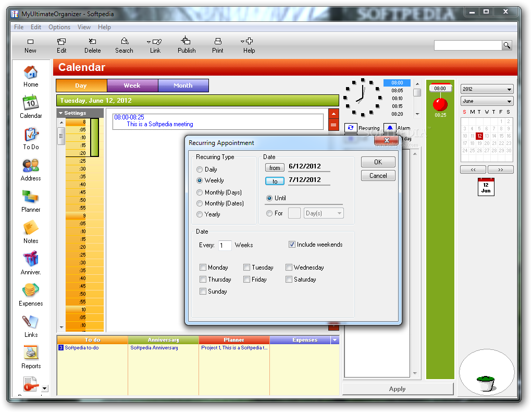Image resolution: width=532 pixels, height=413 pixels.
Task: Click the Publish toolbar button
Action: pyautogui.click(x=186, y=46)
